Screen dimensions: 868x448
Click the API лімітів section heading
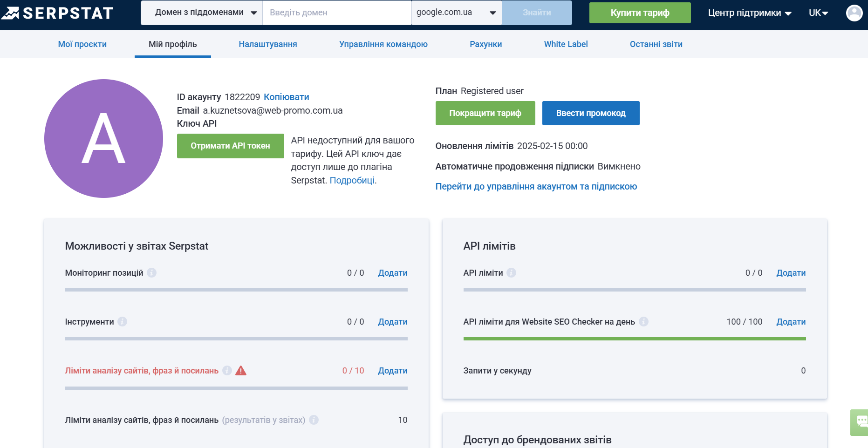tap(489, 246)
